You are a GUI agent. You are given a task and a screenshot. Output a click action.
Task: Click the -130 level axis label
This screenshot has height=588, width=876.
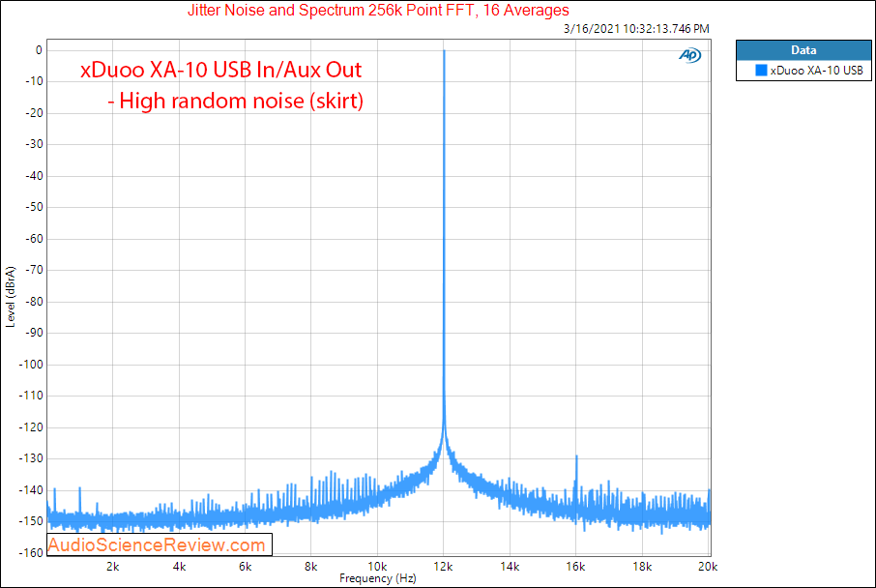[x=31, y=458]
